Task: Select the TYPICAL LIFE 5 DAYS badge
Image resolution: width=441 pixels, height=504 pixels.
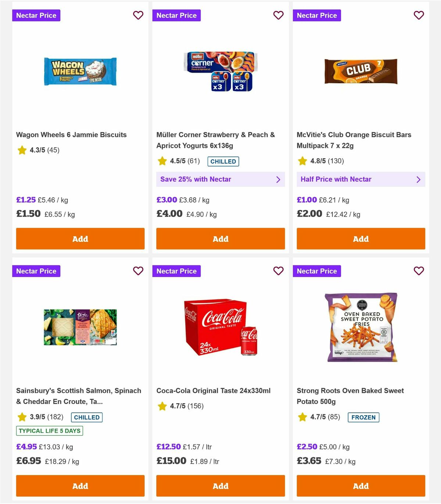Action: [x=49, y=431]
